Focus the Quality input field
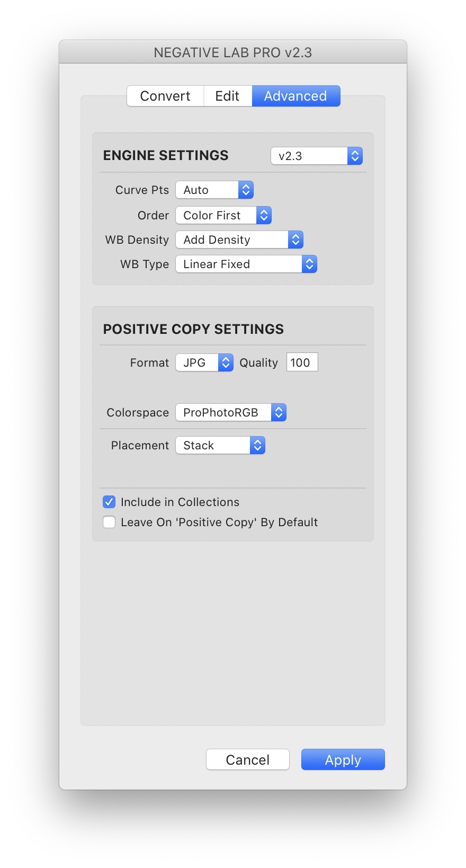The width and height of the screenshot is (466, 868). 302,362
